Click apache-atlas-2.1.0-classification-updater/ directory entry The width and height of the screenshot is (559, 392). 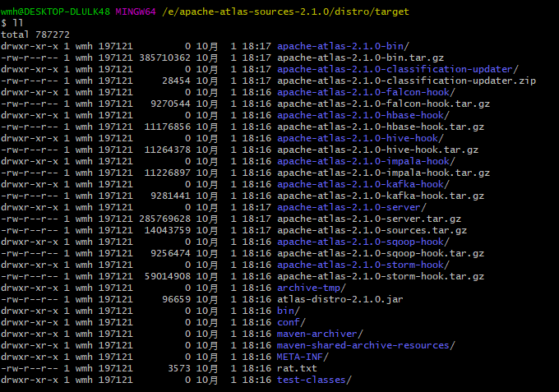pyautogui.click(x=398, y=69)
